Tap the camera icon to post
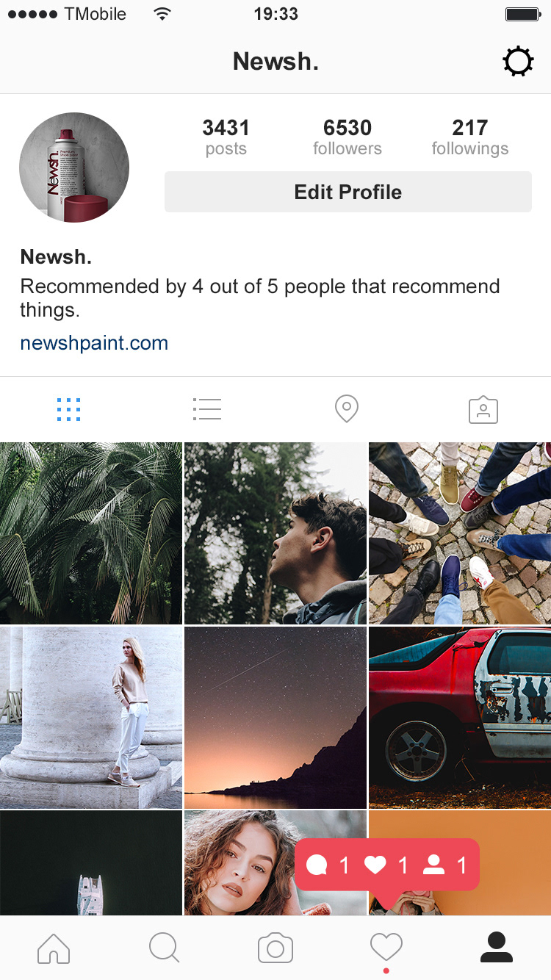The image size is (551, 980). coord(275,948)
